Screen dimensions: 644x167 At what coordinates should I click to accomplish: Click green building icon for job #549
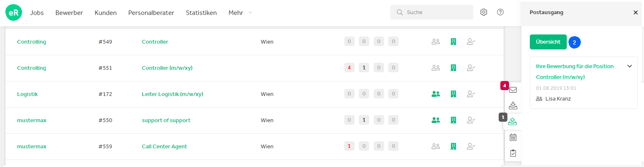[x=453, y=42]
